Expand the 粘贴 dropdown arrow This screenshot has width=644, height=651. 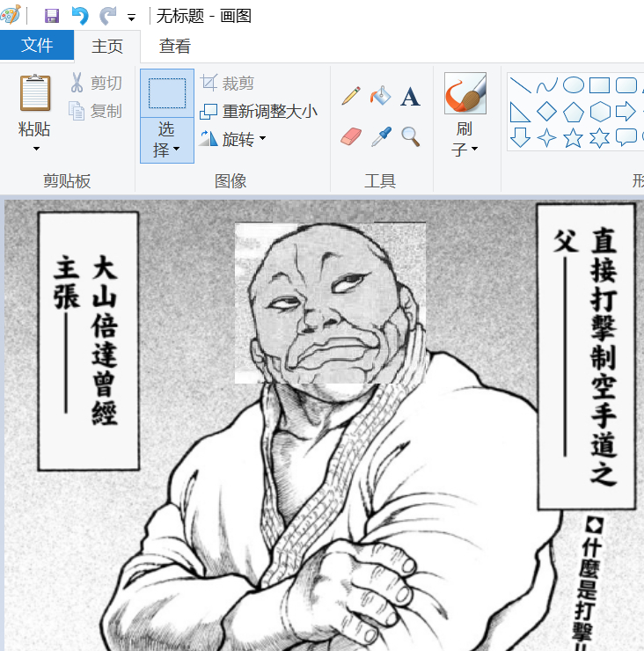click(x=36, y=149)
